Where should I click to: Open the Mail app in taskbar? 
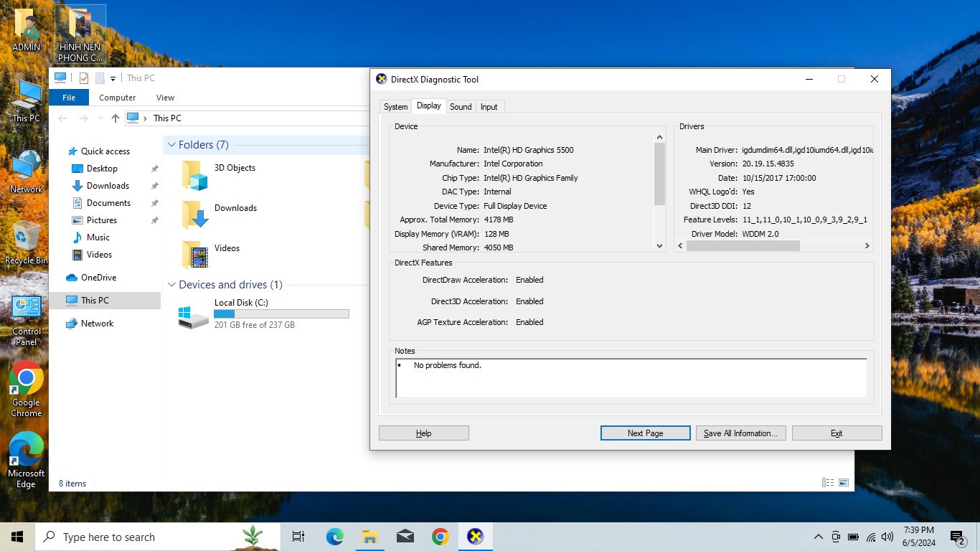click(x=405, y=537)
